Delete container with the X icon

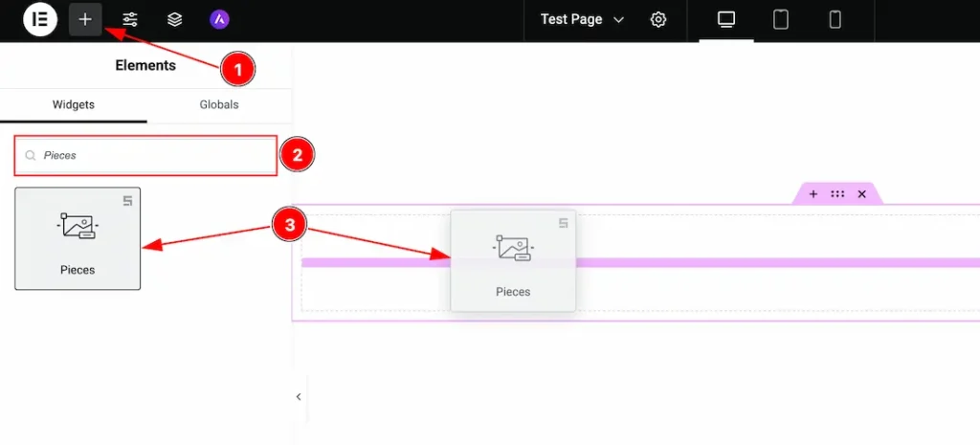click(x=861, y=194)
